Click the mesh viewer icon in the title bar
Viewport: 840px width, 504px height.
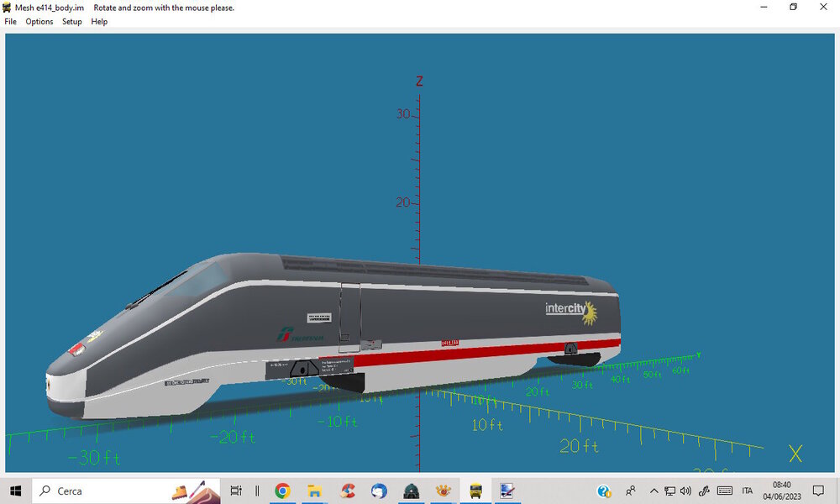[7, 8]
